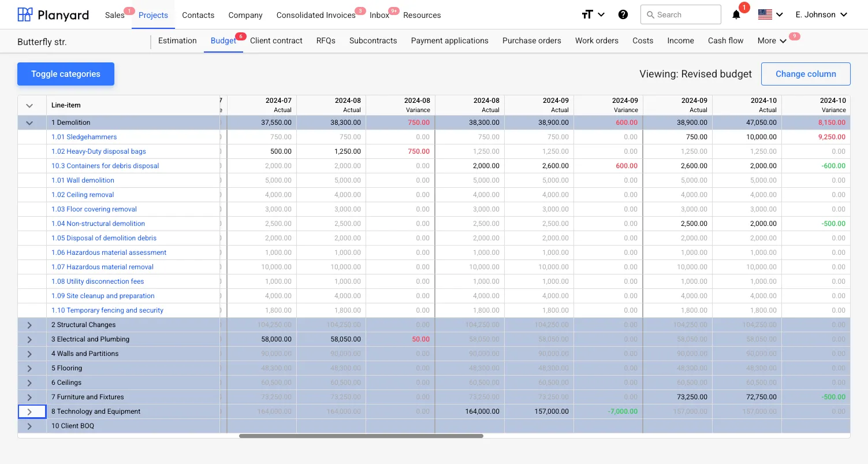Collapse all rows via header chevron
Image resolution: width=868 pixels, height=464 pixels.
coord(29,105)
